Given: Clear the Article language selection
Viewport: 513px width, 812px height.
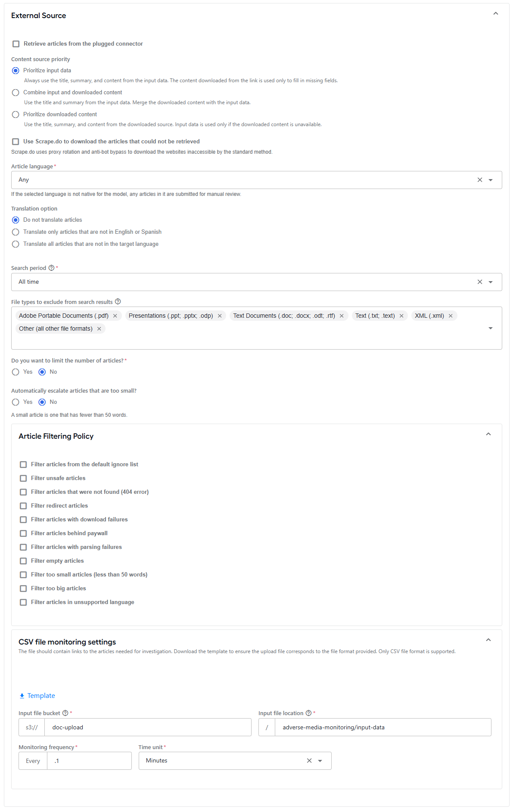Looking at the screenshot, I should pos(480,180).
